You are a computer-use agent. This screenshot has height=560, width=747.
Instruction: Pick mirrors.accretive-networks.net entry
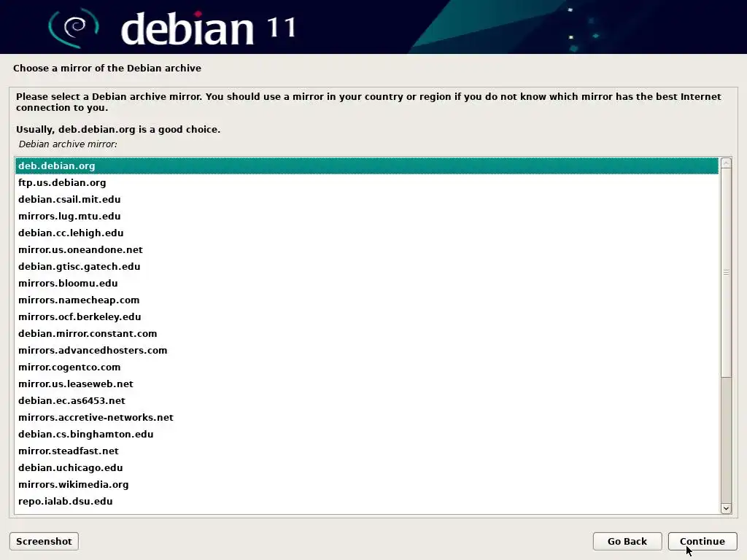(366, 417)
